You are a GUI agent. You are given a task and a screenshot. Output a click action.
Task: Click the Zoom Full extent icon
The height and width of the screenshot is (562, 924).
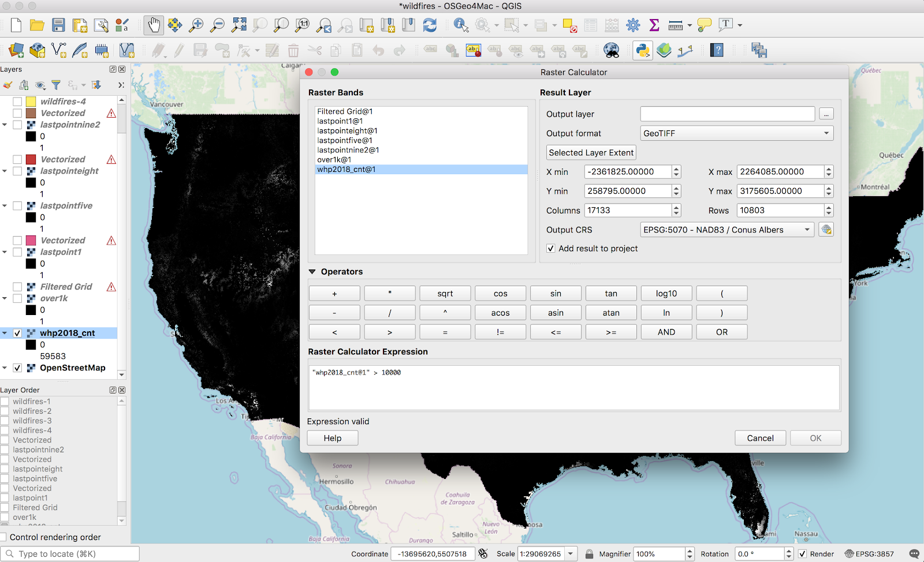tap(239, 25)
